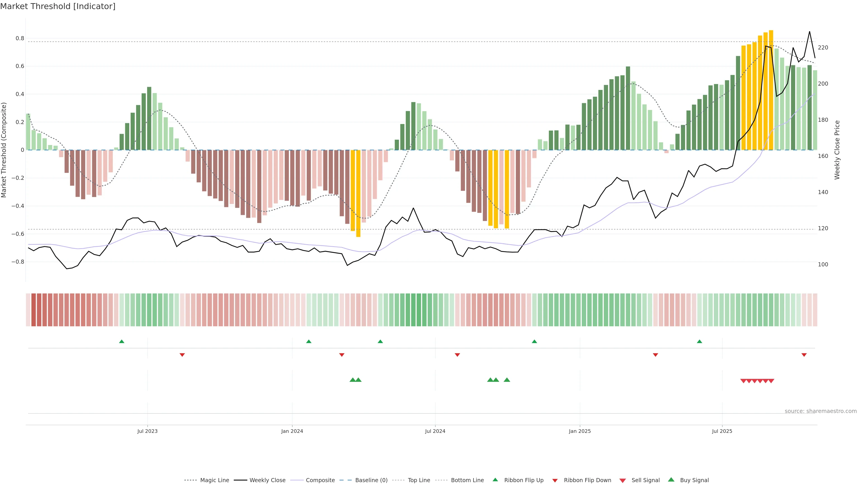Toggle Composite series in legend

tap(320, 480)
